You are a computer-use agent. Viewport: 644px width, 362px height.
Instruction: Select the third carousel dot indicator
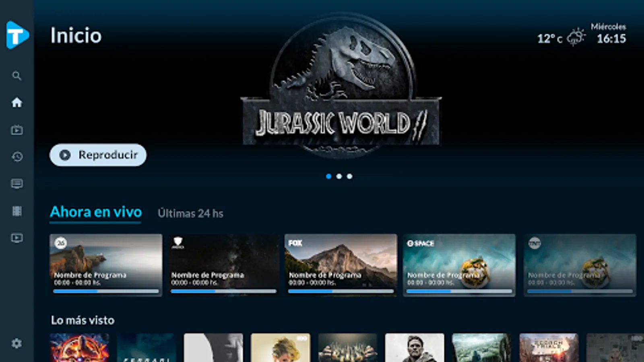coord(349,176)
